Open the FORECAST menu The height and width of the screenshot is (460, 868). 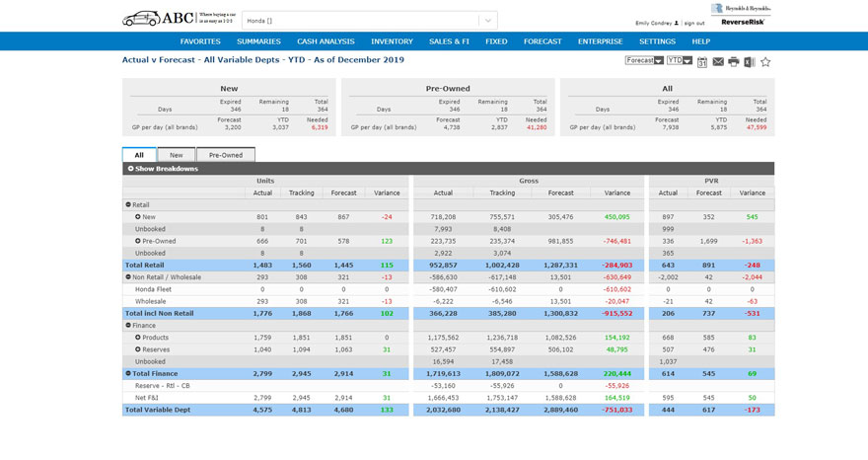point(542,41)
